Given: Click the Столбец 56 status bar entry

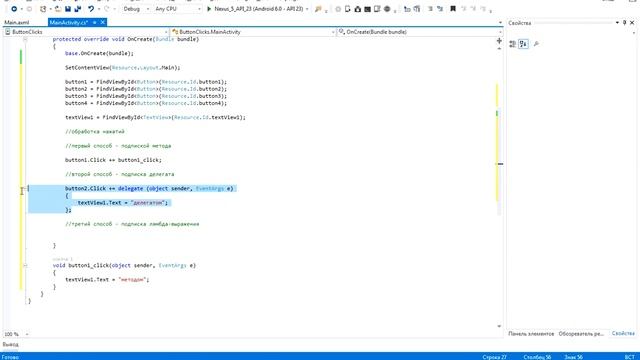Looking at the screenshot, I should [x=537, y=357].
